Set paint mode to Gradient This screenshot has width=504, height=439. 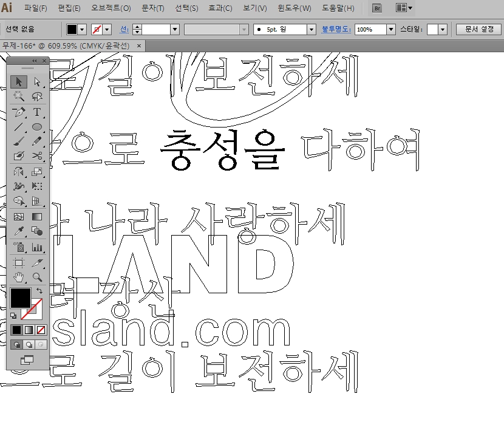[29, 330]
